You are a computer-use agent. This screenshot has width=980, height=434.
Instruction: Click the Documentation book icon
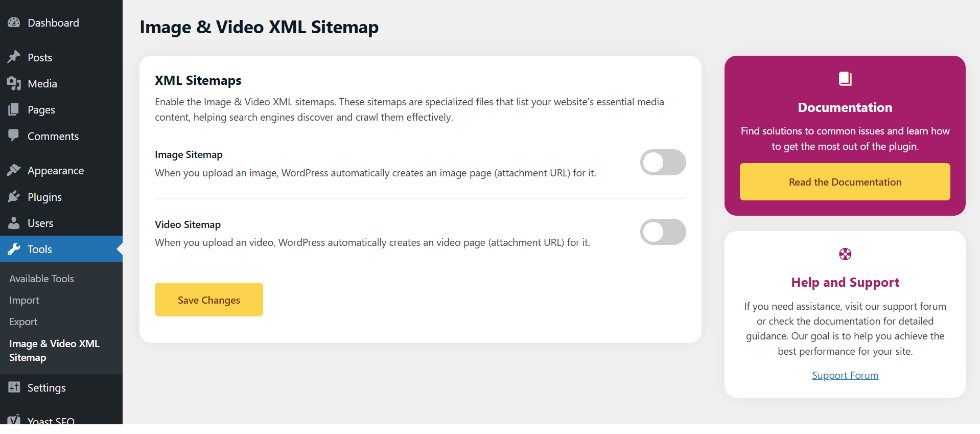coord(845,79)
